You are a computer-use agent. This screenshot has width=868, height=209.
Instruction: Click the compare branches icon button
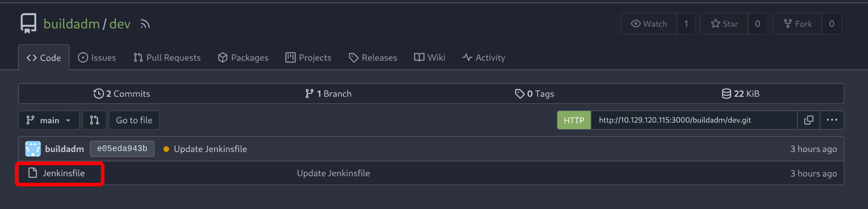[x=94, y=120]
